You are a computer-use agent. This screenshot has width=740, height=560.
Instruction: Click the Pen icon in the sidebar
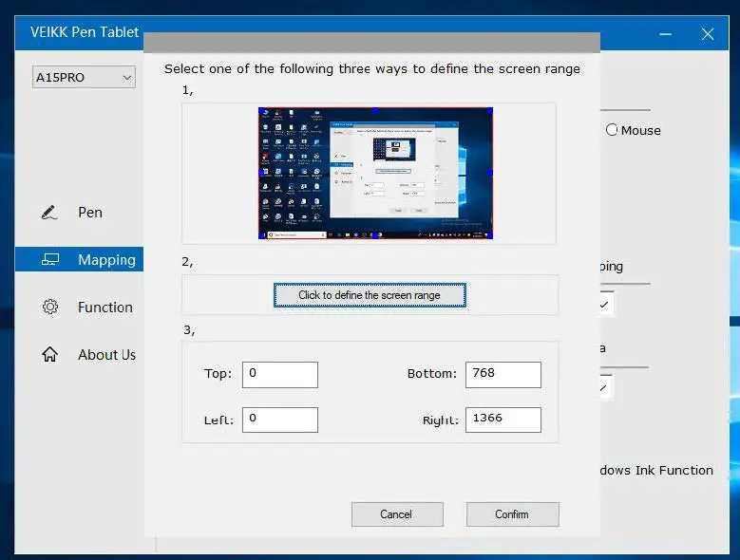50,213
